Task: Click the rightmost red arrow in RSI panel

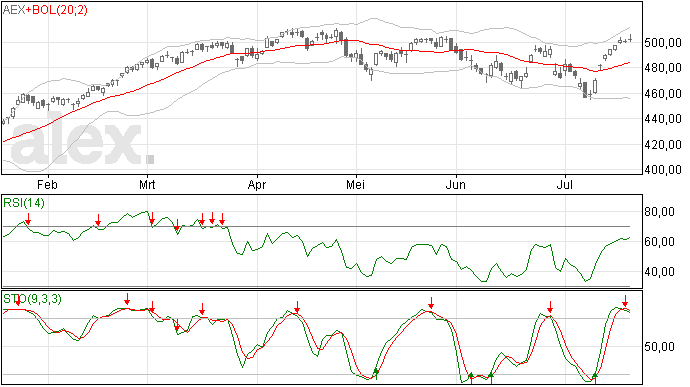Action: 222,219
